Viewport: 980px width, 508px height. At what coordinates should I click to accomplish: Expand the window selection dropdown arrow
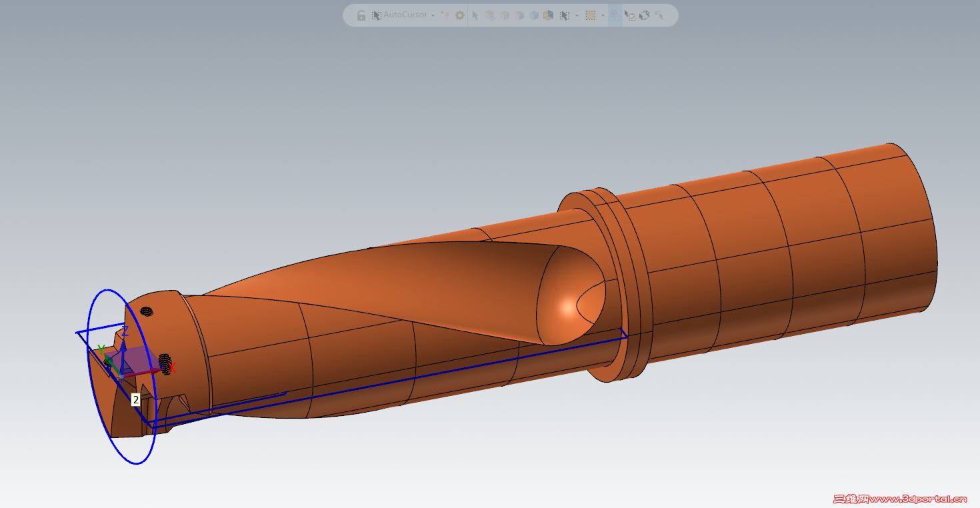pos(603,15)
